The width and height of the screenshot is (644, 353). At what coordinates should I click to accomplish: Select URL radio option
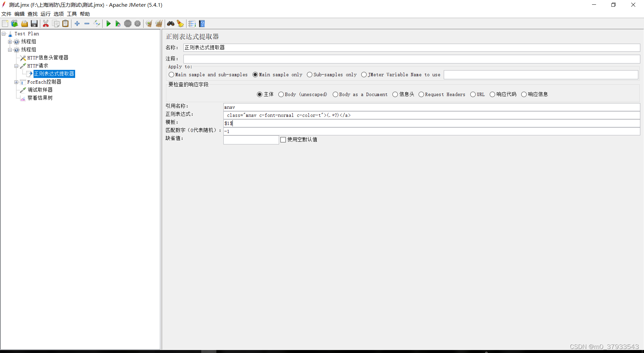pyautogui.click(x=473, y=94)
